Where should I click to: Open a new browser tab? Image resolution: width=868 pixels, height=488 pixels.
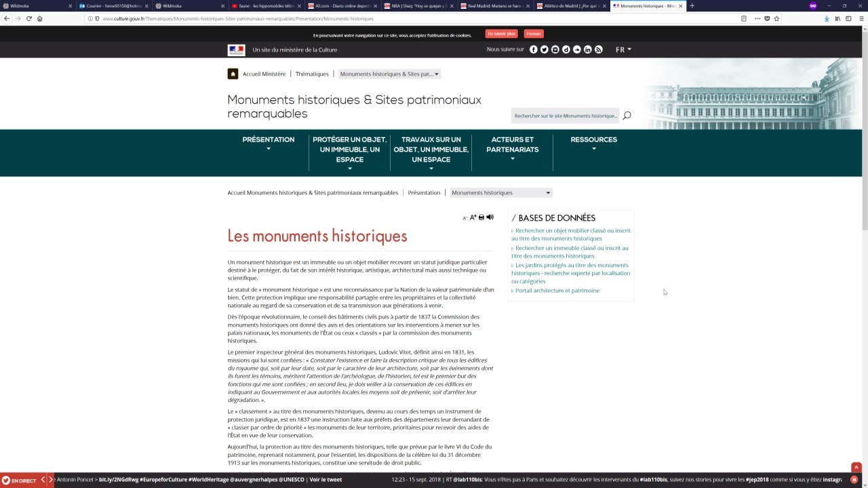tap(692, 5)
